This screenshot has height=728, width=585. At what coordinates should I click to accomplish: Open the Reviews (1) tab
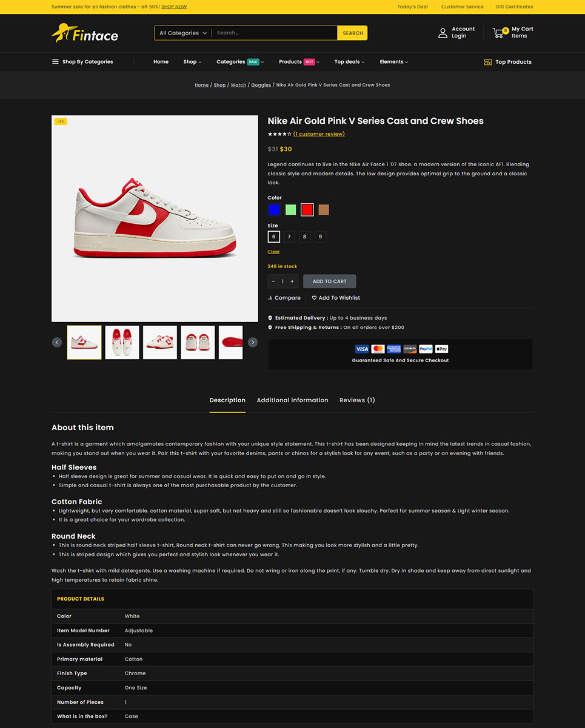tap(357, 400)
